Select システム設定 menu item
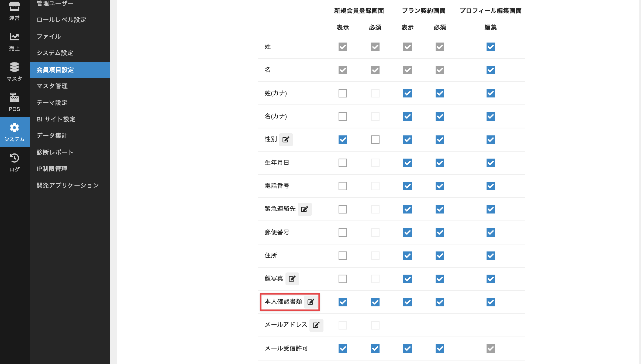 (55, 53)
